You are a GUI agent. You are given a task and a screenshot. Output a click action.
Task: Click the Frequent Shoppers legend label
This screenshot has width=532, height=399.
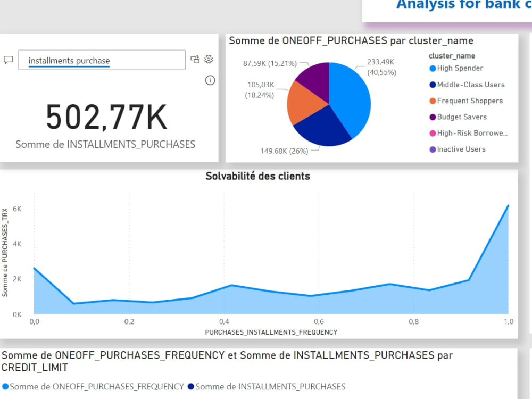tap(470, 101)
